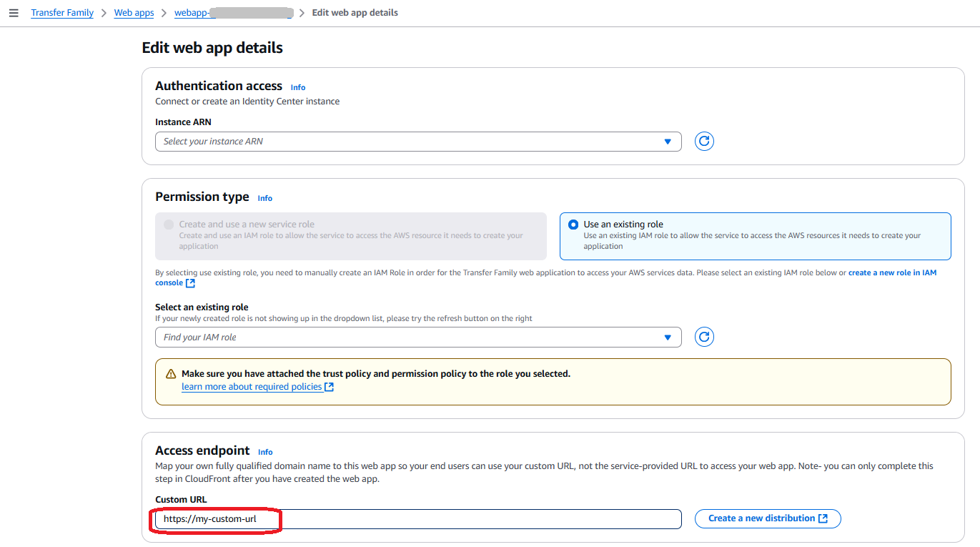The width and height of the screenshot is (980, 547).
Task: Refresh the Instance ARN list
Action: [x=704, y=141]
